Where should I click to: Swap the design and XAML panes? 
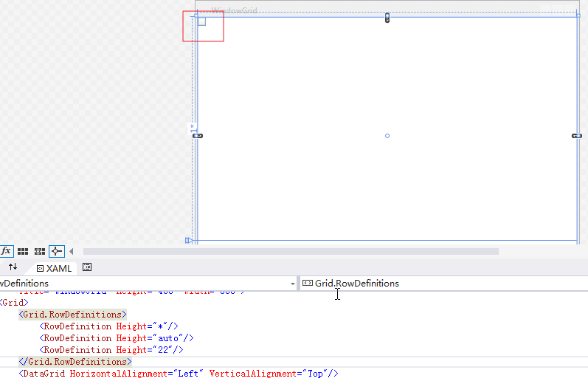click(13, 267)
